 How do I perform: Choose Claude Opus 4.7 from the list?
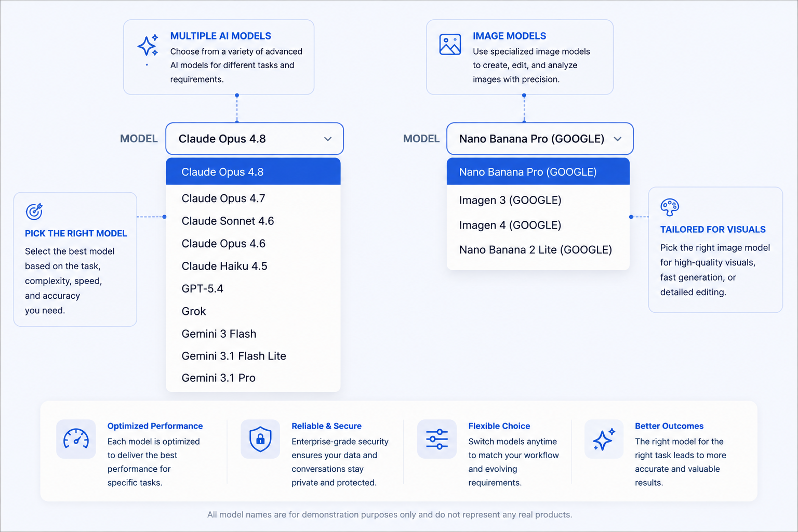pyautogui.click(x=253, y=198)
